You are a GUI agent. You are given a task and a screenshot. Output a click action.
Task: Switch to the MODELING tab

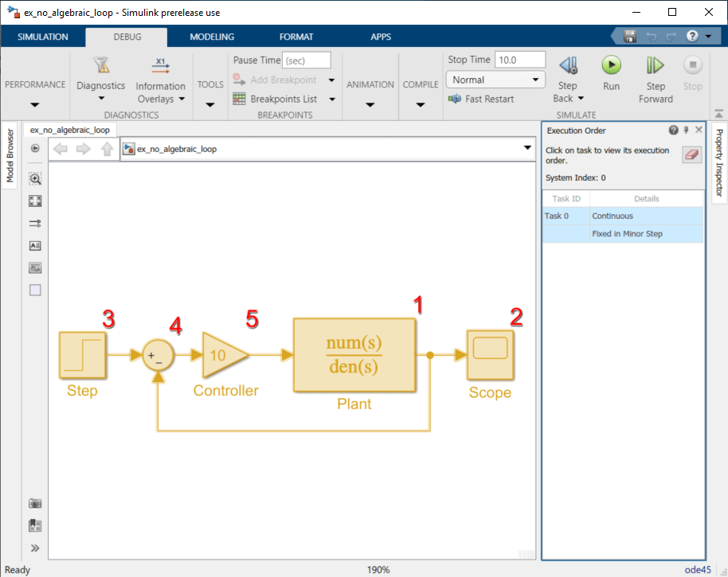point(212,37)
